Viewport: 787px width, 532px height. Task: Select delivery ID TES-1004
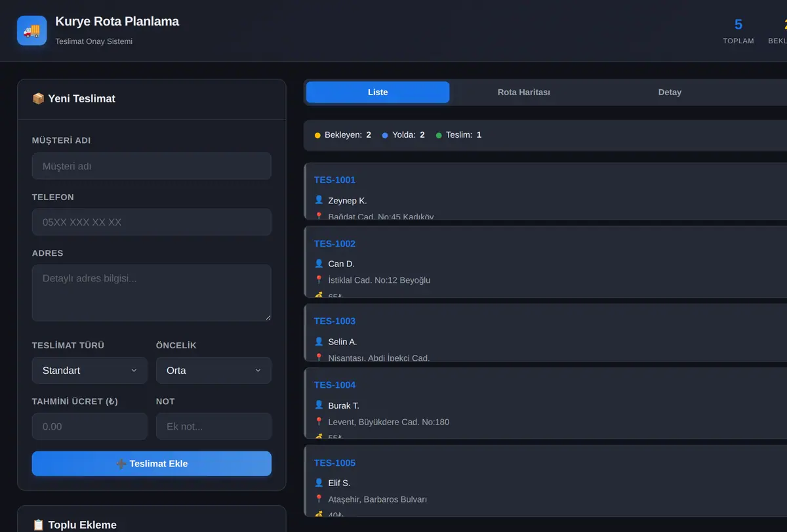[334, 385]
